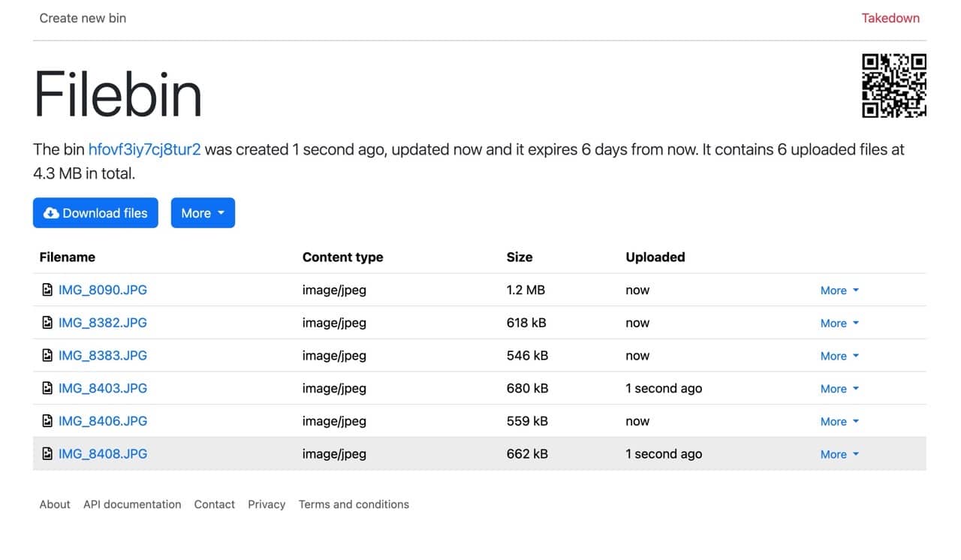
Task: Open the IMG_8408.JPG file link
Action: click(x=103, y=453)
